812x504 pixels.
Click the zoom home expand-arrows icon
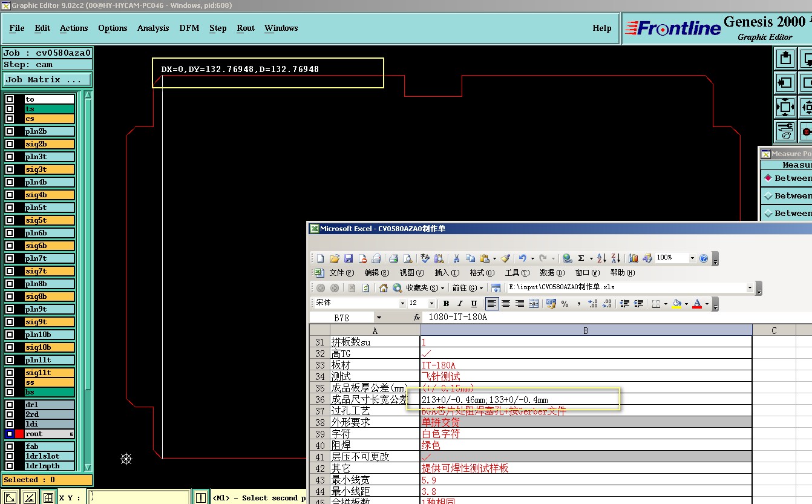785,107
